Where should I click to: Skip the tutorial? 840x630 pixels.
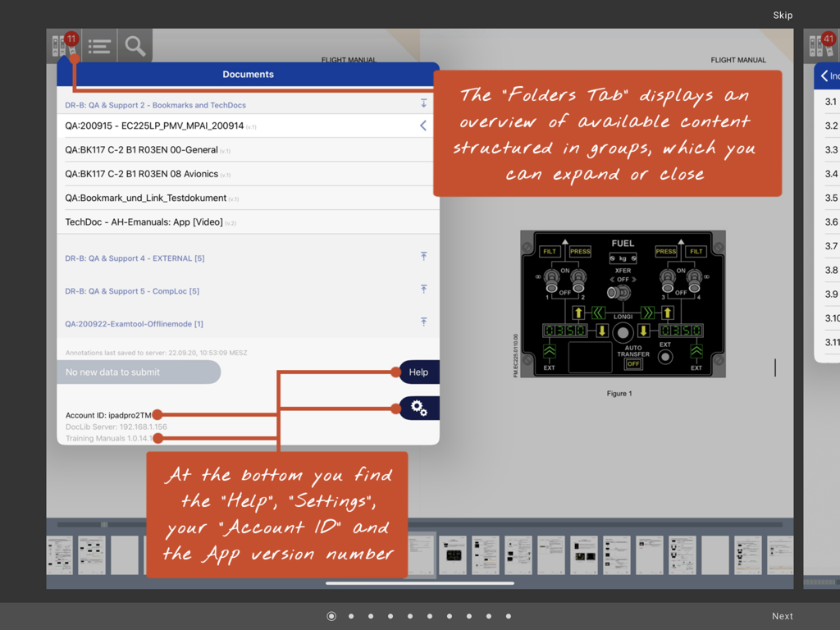[783, 15]
